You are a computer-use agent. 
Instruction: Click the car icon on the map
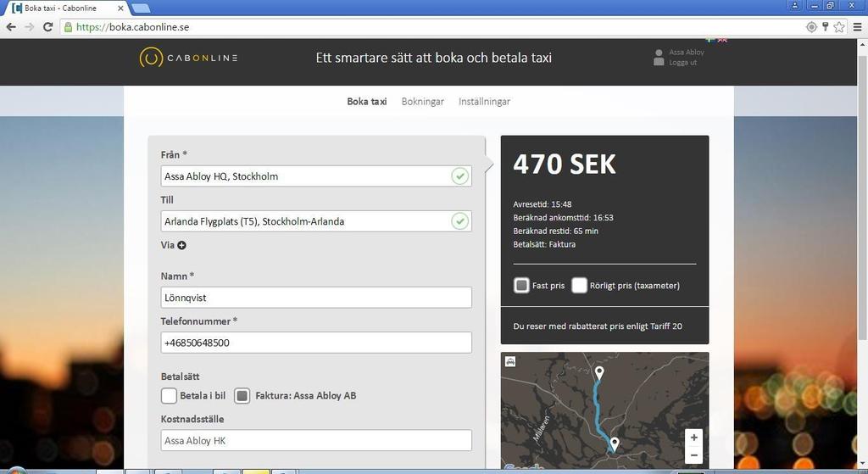[x=510, y=361]
